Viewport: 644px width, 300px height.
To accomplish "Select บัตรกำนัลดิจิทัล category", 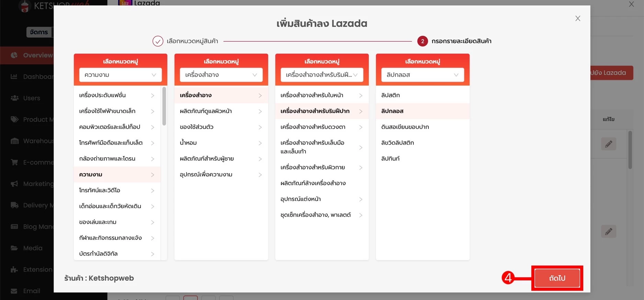I will coord(117,254).
